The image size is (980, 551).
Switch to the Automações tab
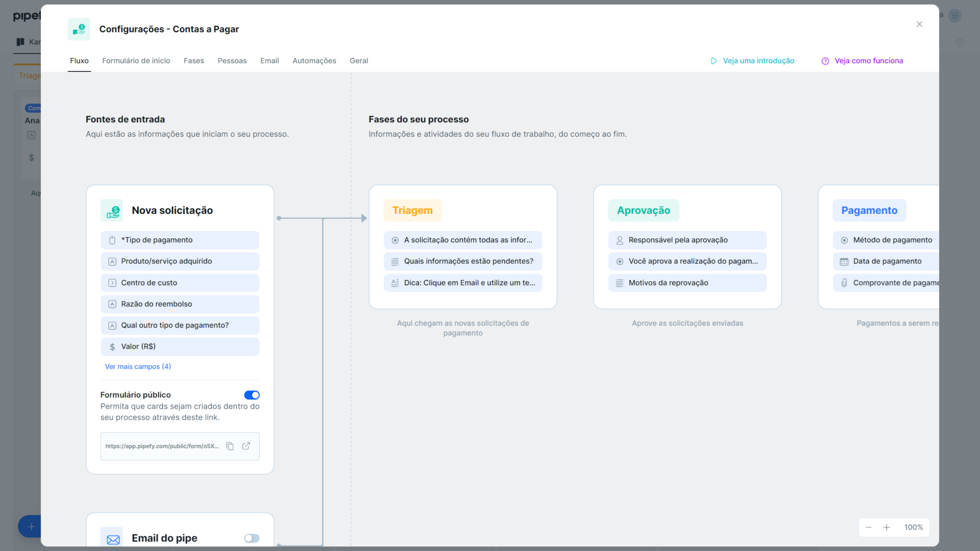click(314, 61)
